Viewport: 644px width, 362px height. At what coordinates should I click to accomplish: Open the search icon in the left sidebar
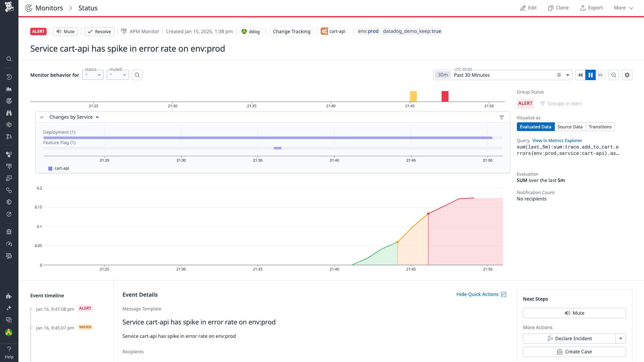click(9, 59)
